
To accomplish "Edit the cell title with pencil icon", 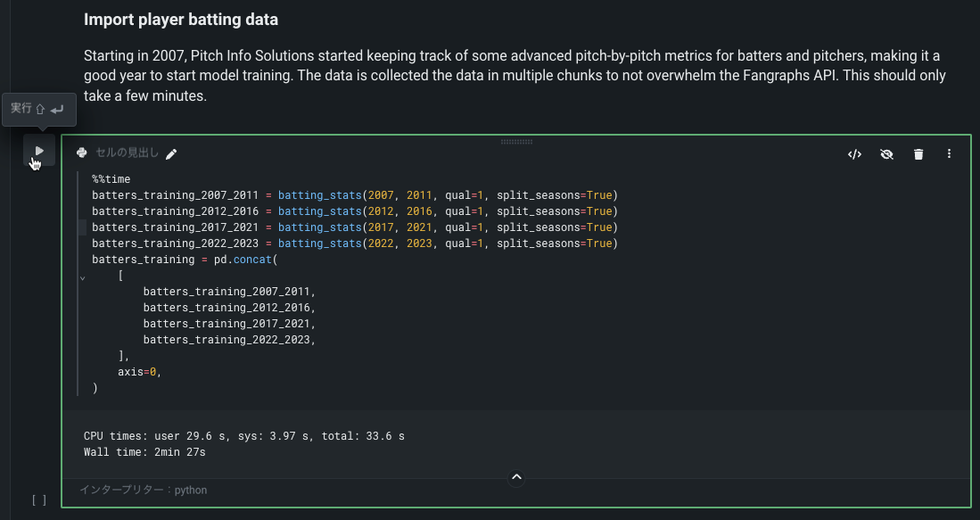I will point(171,154).
